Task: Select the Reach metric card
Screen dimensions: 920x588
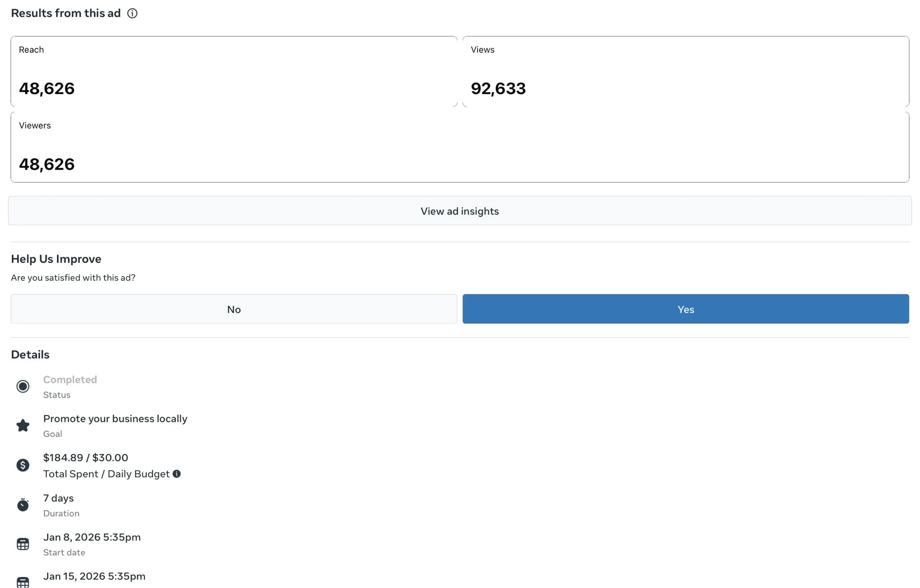Action: pos(234,71)
